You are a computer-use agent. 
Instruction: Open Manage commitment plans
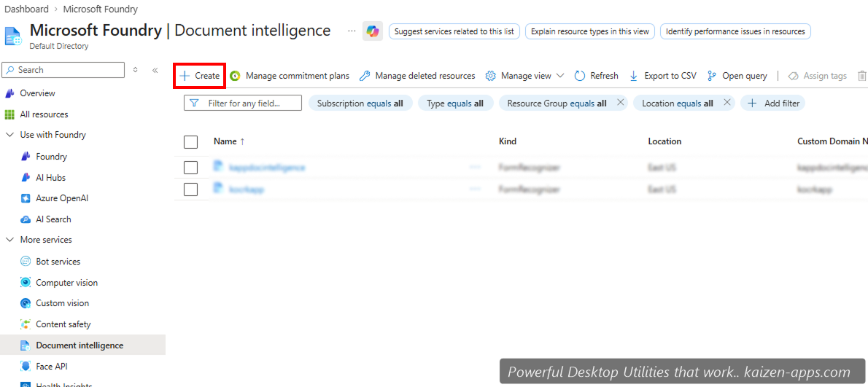290,76
